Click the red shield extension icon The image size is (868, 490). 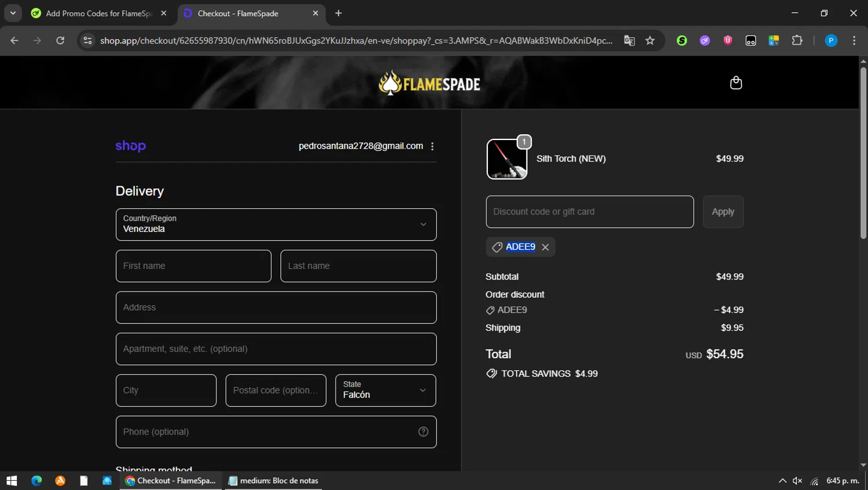click(x=728, y=40)
